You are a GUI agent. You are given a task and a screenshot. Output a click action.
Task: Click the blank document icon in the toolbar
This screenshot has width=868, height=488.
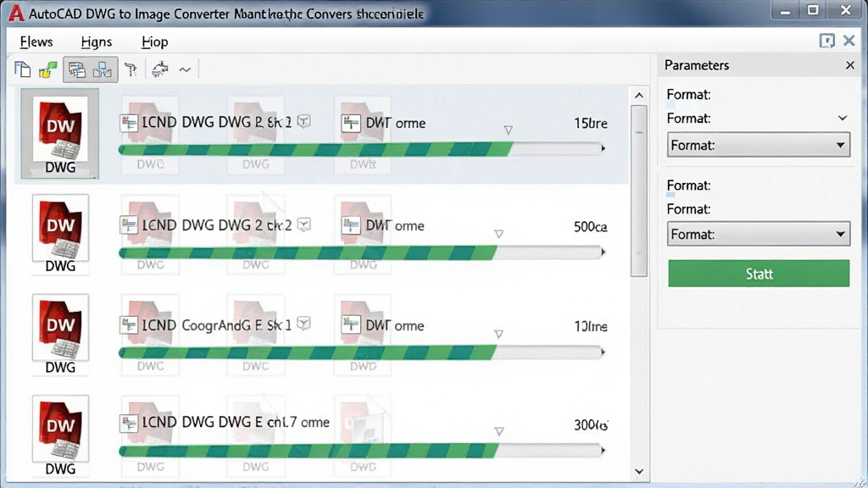22,69
